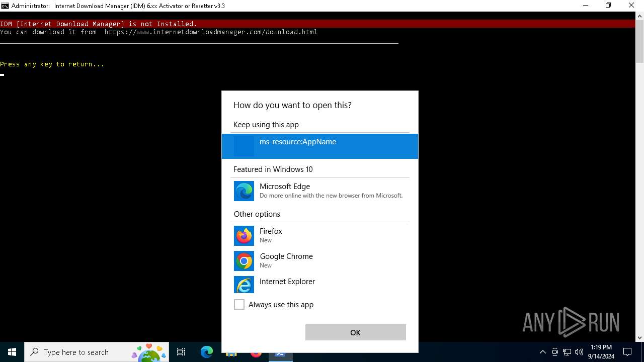Open the volume control tray icon
Viewport: 644px width, 362px height.
pos(579,352)
